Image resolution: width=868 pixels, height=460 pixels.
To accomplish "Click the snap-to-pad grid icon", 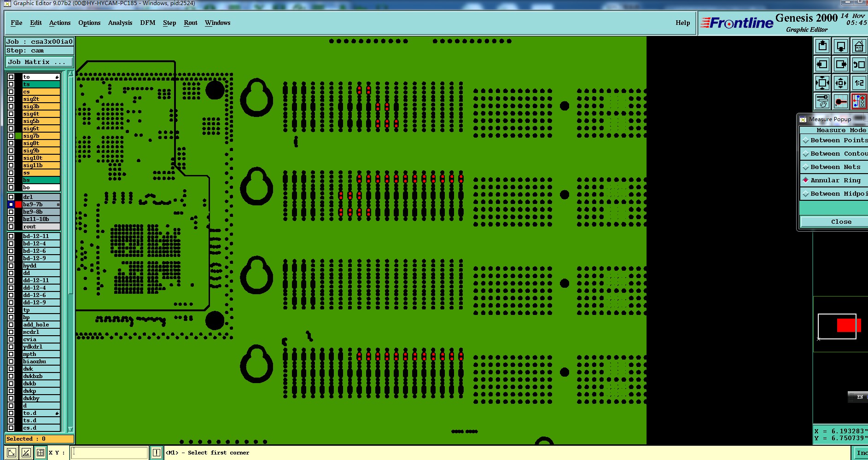I will (x=841, y=101).
